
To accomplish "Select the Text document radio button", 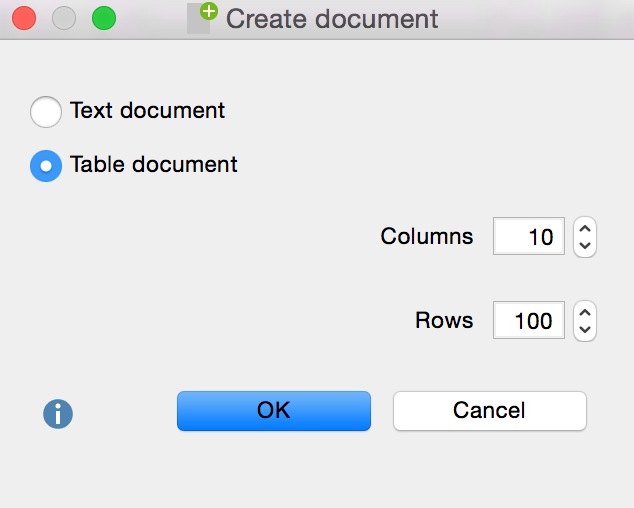I will click(x=46, y=111).
